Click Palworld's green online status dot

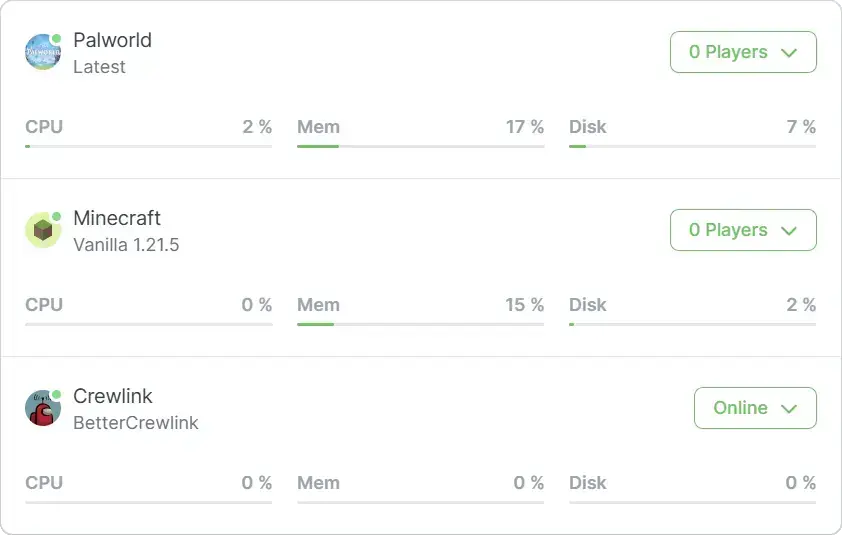[x=56, y=39]
